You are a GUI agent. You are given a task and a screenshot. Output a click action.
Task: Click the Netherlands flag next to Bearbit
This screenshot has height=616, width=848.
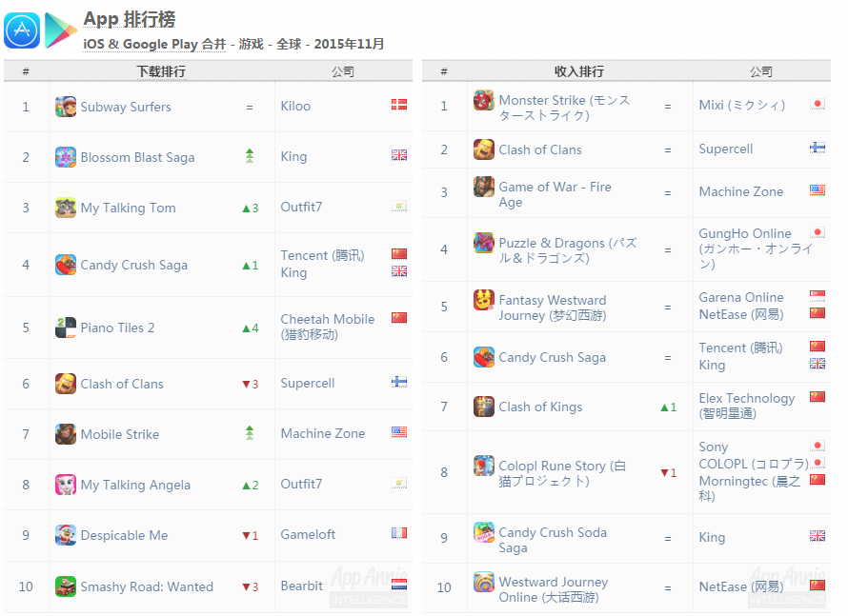click(x=399, y=585)
